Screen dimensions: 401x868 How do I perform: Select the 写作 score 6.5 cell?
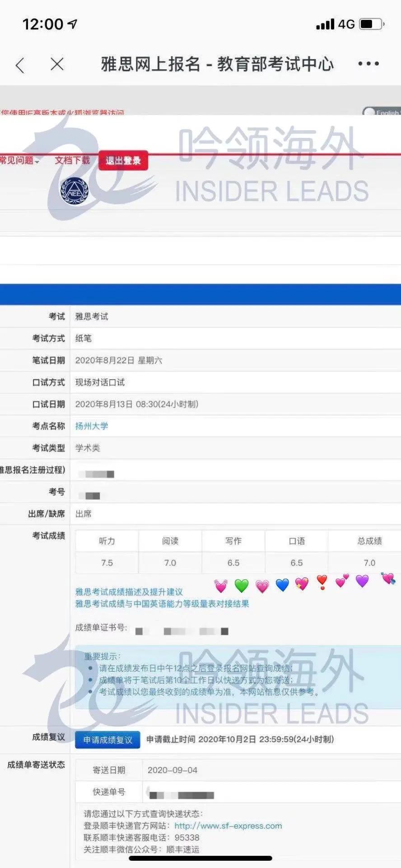[x=233, y=563]
